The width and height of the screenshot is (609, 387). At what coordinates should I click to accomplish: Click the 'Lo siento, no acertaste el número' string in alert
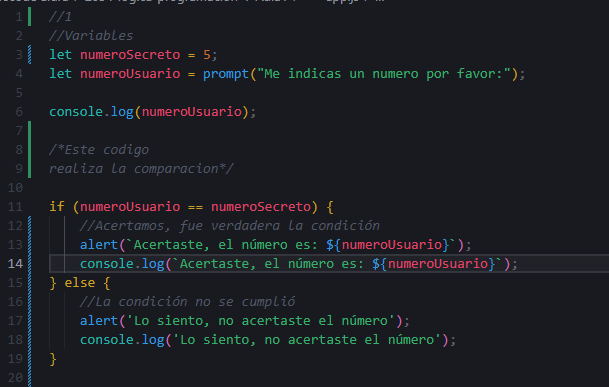(260, 321)
